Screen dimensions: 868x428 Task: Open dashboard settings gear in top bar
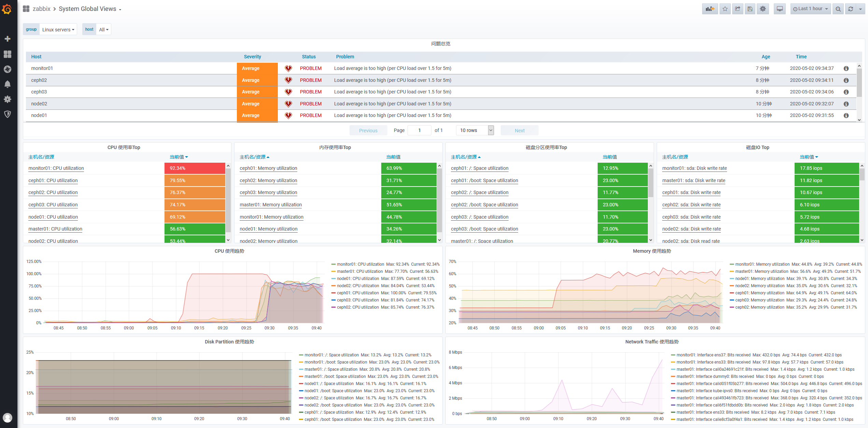click(x=763, y=9)
